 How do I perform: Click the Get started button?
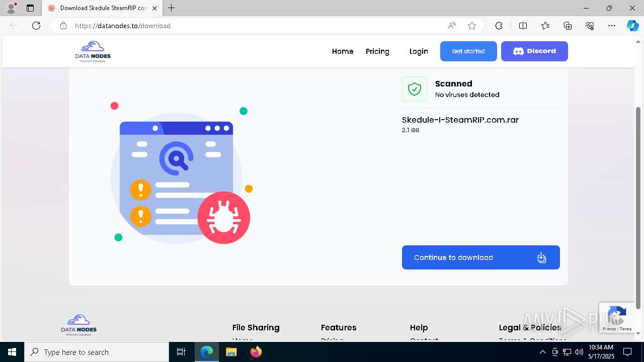click(x=468, y=51)
